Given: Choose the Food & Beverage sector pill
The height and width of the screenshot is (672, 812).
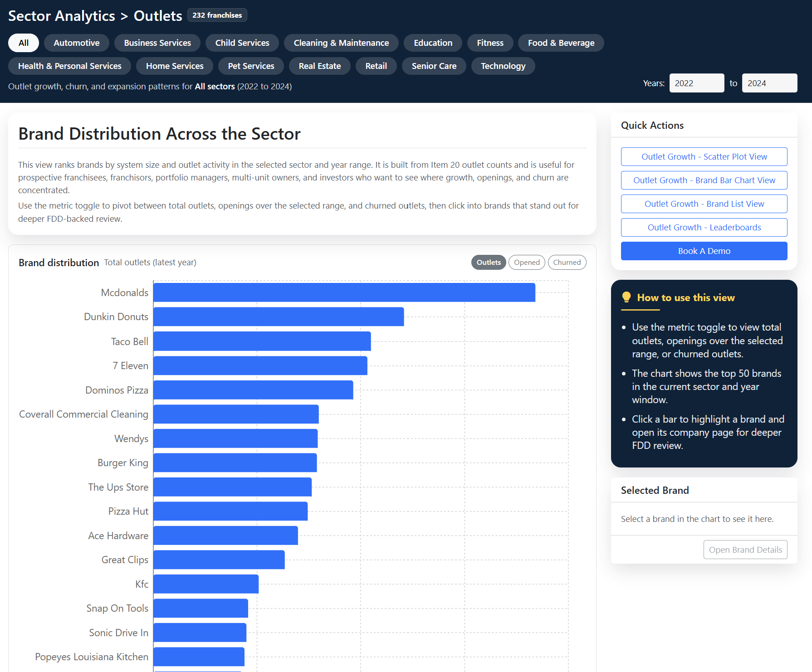Looking at the screenshot, I should (x=561, y=43).
